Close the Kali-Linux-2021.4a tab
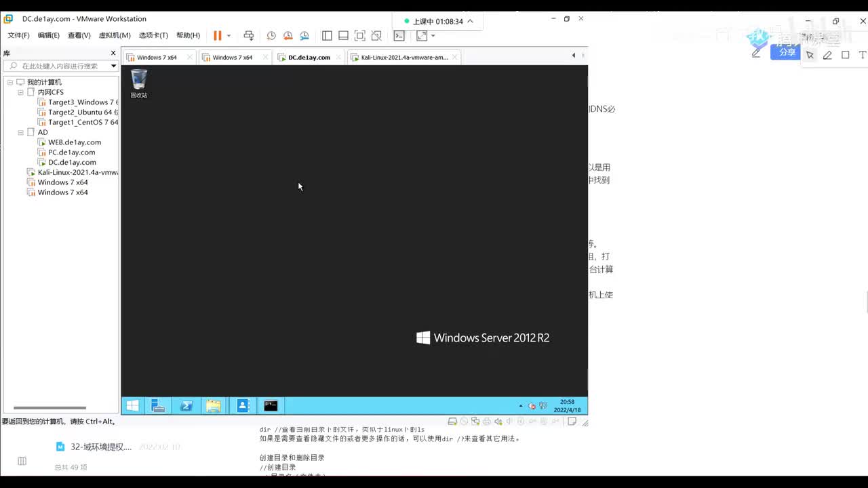 click(455, 58)
